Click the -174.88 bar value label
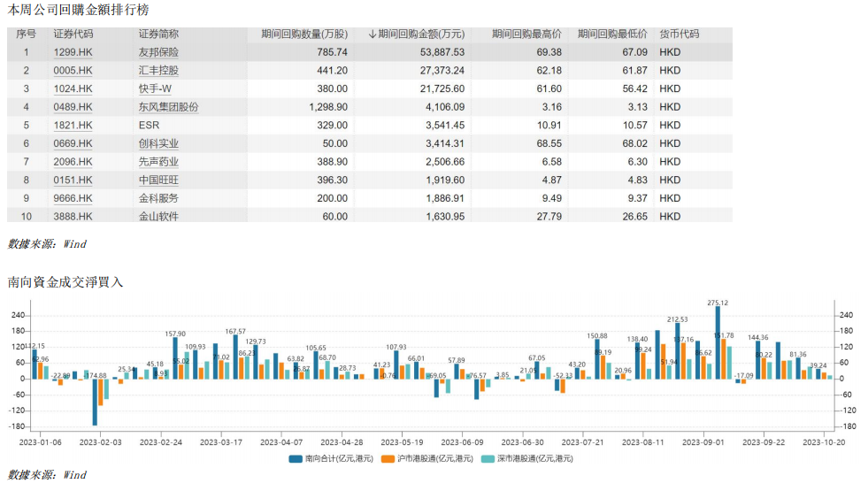868x491 pixels. (x=96, y=376)
